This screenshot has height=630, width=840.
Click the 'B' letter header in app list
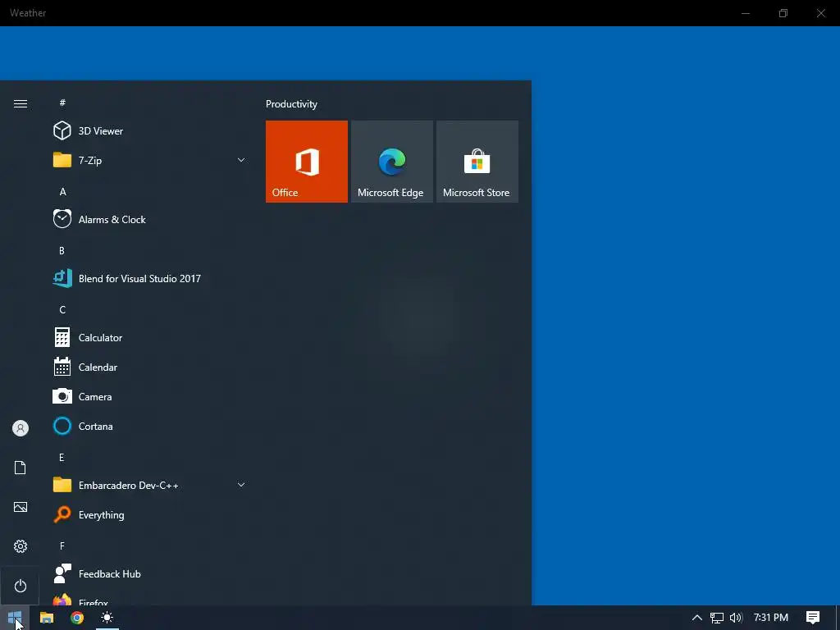[x=62, y=251]
